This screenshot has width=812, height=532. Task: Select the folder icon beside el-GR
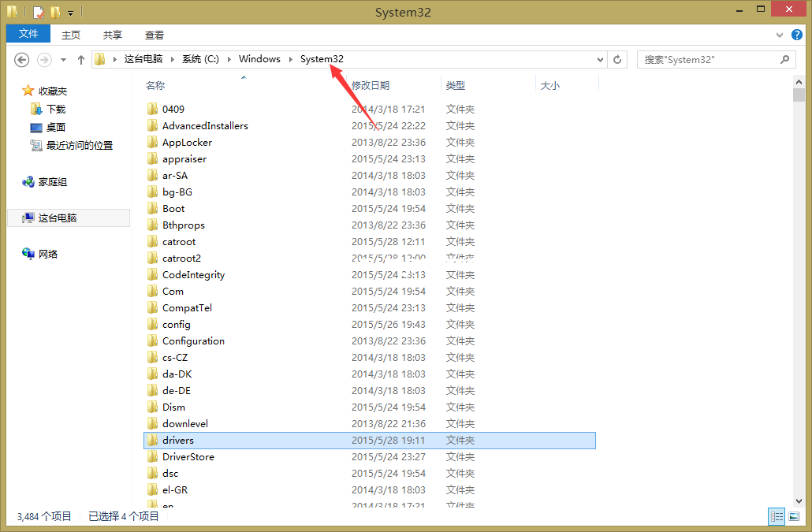(152, 489)
